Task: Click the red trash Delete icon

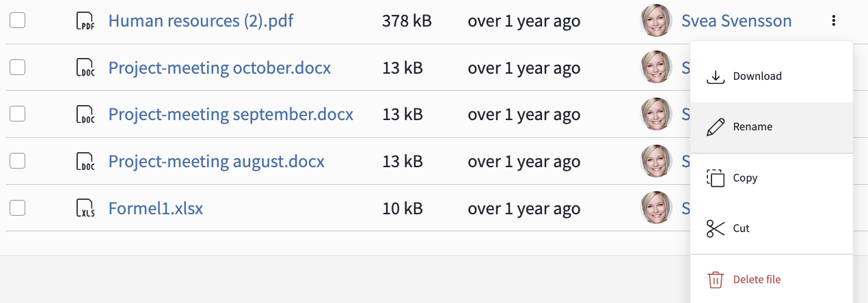Action: (x=715, y=280)
